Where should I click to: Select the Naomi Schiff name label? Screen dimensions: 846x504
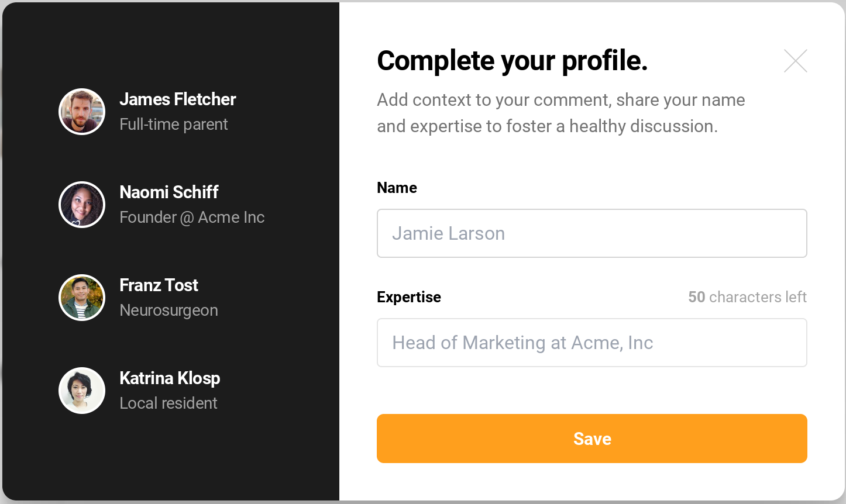pyautogui.click(x=168, y=192)
